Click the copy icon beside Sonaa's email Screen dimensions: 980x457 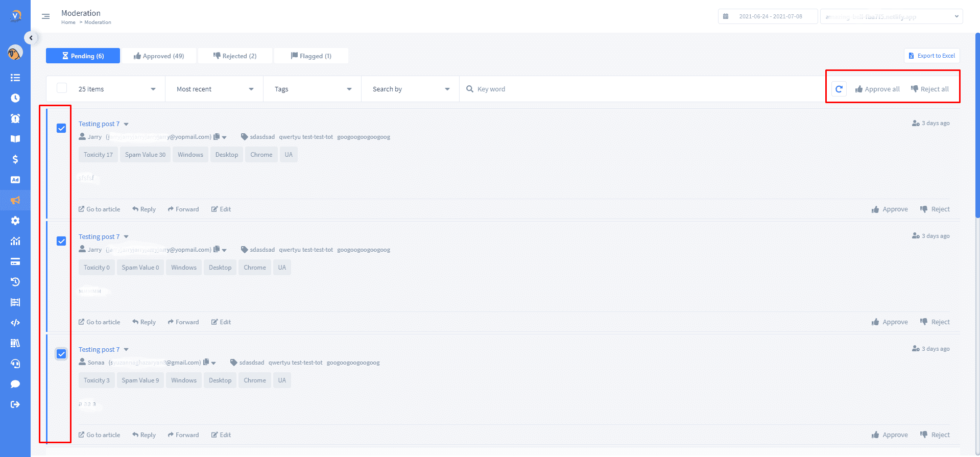(206, 362)
